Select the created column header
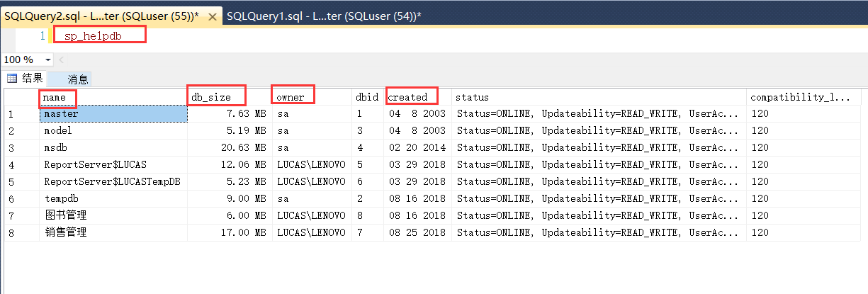Screen dimensions: 868x294 [418, 96]
